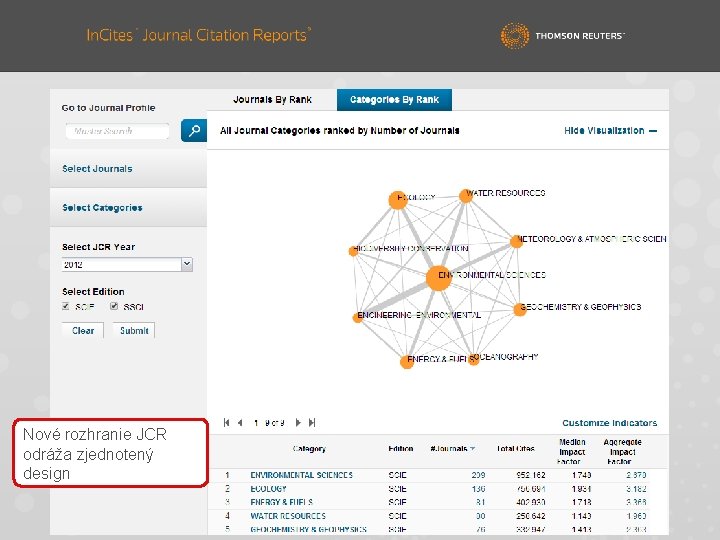Click Median Impact Factor column header
Viewport: 720px width, 540px height.
(x=572, y=451)
